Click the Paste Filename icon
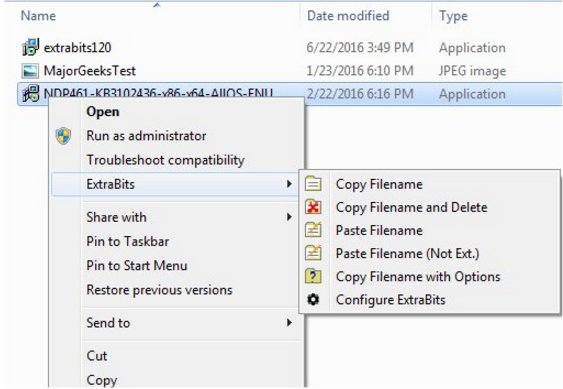Screen dimensions: 563x389 [x=313, y=230]
